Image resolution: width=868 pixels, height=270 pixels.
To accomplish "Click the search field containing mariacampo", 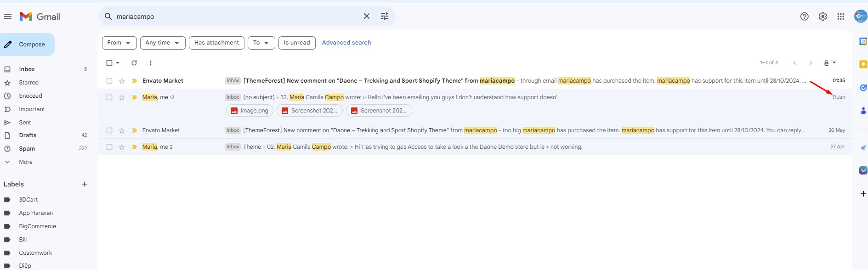I will pos(237,17).
